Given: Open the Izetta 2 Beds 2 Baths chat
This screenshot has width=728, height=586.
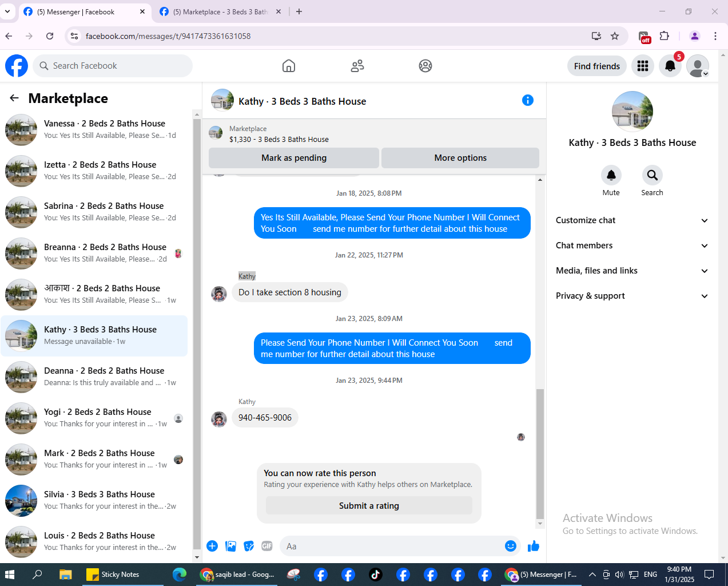Looking at the screenshot, I should pos(94,171).
